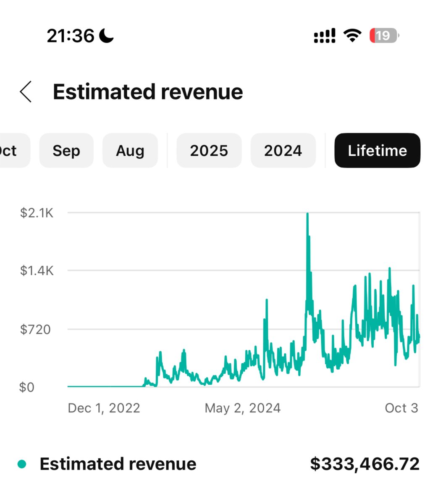Select the Lifetime time range
This screenshot has width=438, height=504.
coord(377,150)
